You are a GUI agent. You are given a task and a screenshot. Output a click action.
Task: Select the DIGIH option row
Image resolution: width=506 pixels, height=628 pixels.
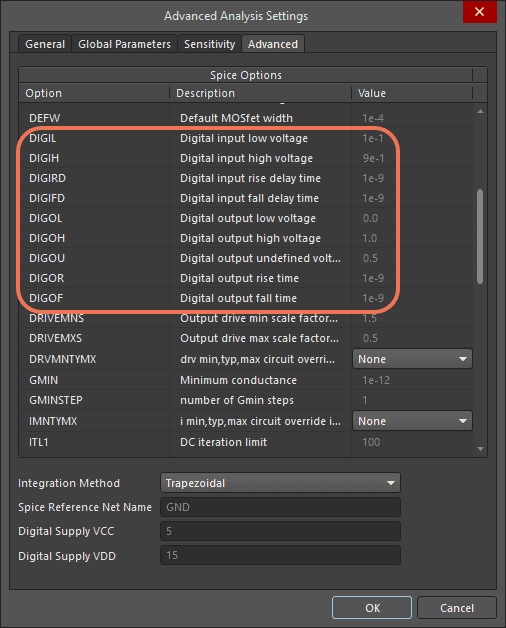(246, 158)
